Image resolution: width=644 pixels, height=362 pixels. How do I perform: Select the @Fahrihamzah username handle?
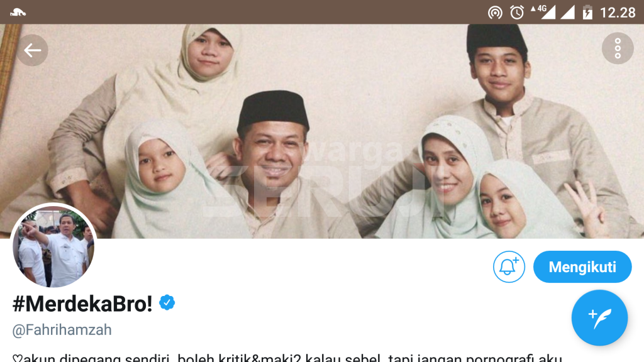(62, 330)
